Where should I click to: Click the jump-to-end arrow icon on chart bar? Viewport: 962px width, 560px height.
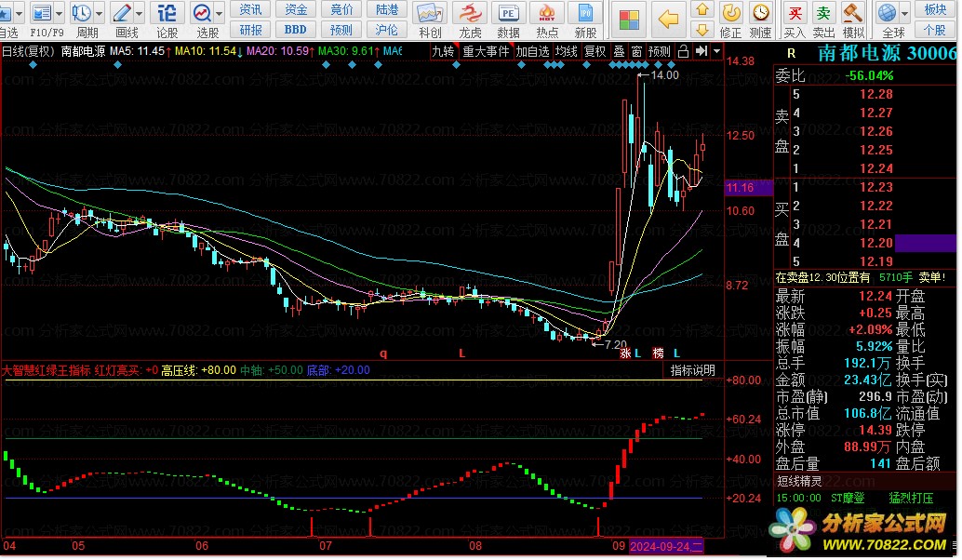click(701, 51)
